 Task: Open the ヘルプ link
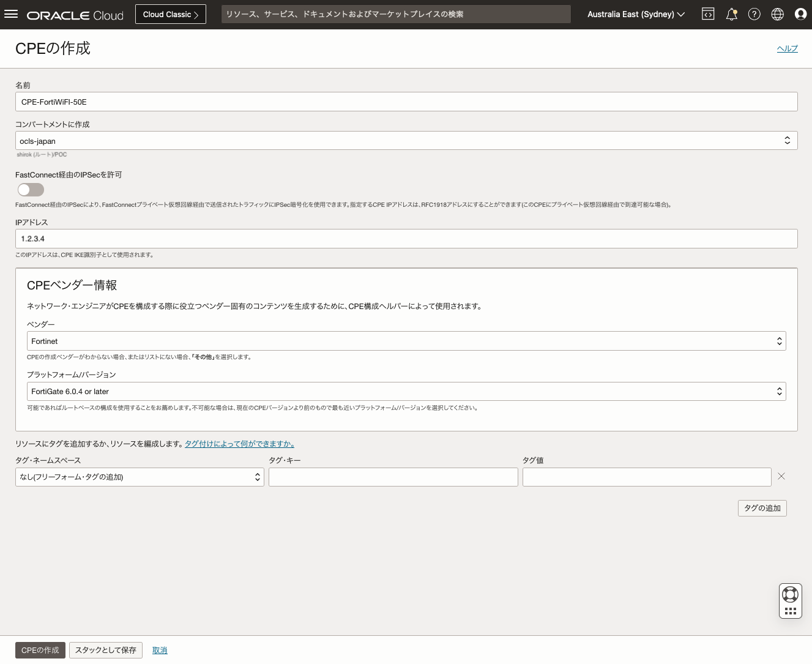[x=788, y=48]
